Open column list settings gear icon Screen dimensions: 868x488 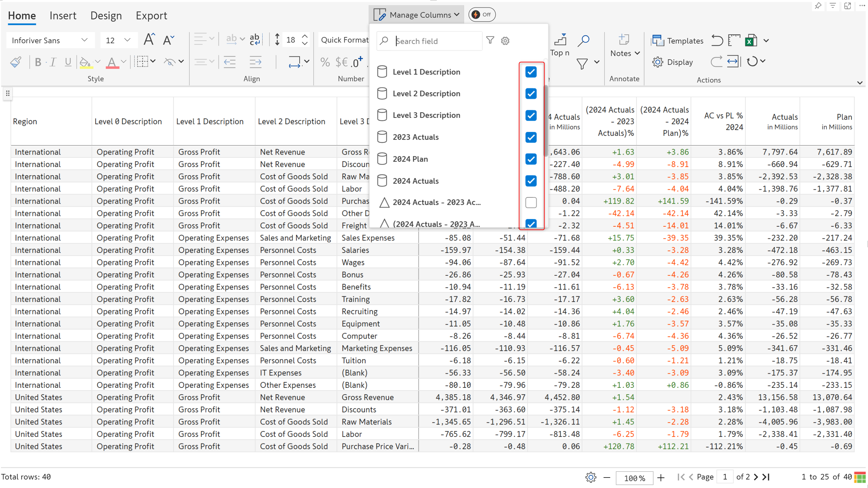pyautogui.click(x=505, y=41)
